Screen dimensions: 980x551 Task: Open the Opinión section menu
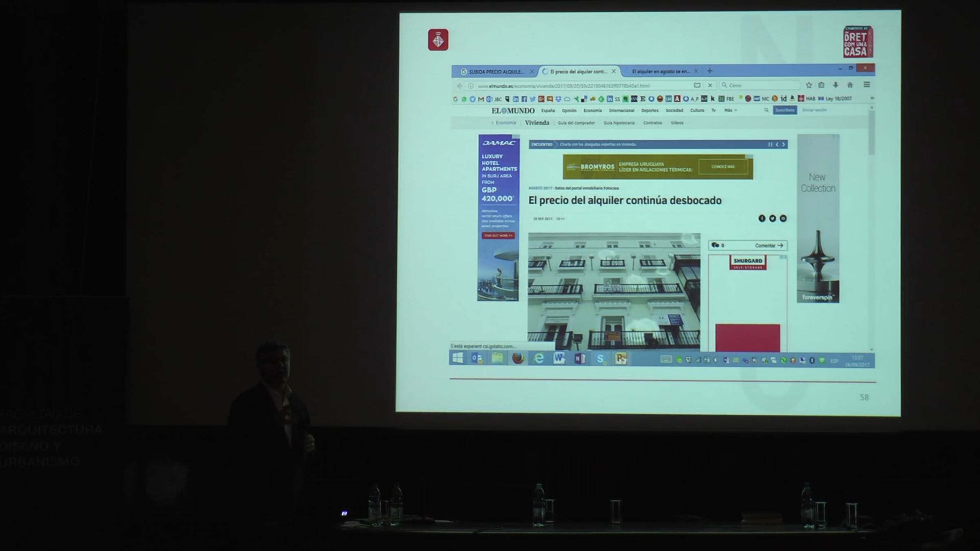[569, 111]
